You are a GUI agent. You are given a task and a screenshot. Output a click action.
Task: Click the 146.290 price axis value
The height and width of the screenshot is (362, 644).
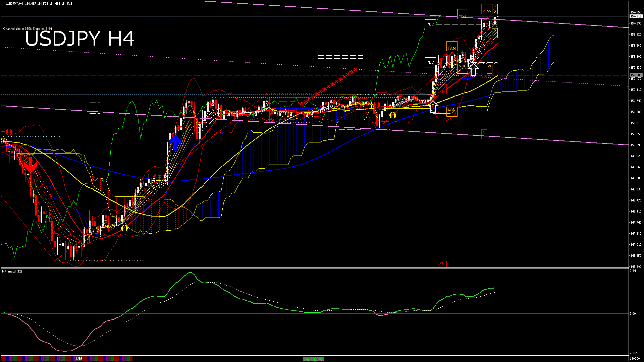(x=636, y=267)
